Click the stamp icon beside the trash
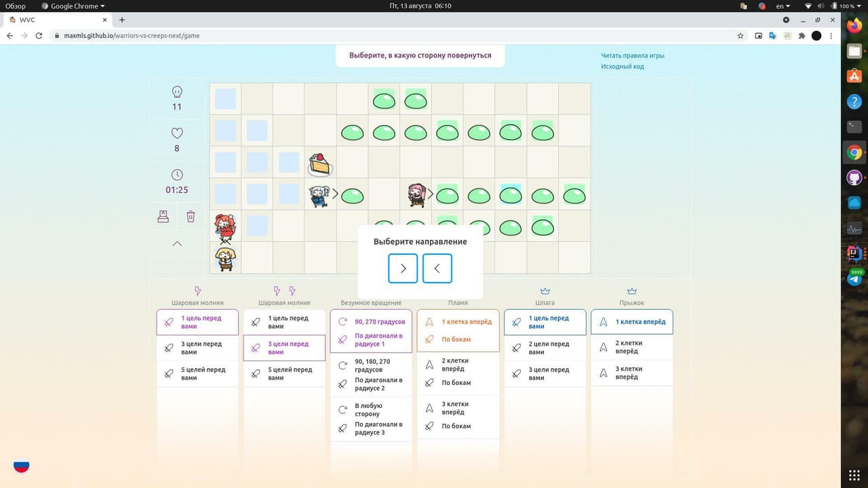 163,216
